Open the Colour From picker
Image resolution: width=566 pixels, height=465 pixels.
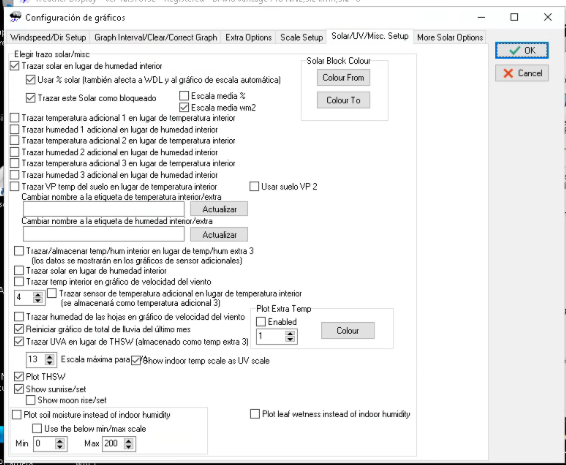(343, 78)
